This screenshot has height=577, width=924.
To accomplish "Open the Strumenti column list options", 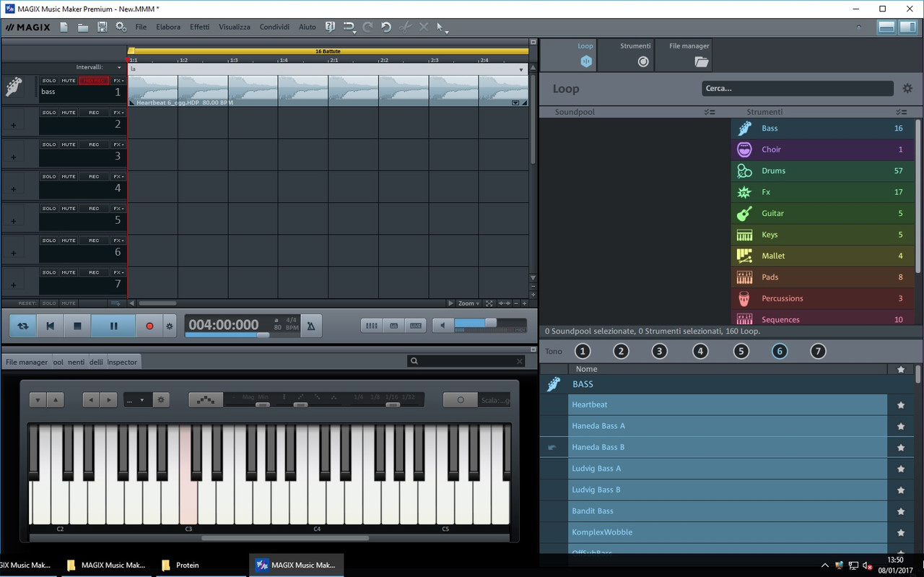I will coord(901,112).
